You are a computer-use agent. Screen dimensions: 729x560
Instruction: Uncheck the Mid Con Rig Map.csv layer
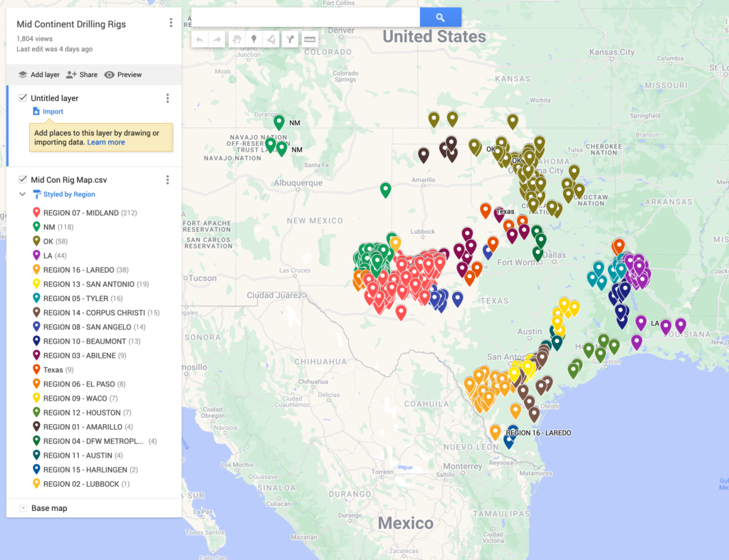click(24, 179)
